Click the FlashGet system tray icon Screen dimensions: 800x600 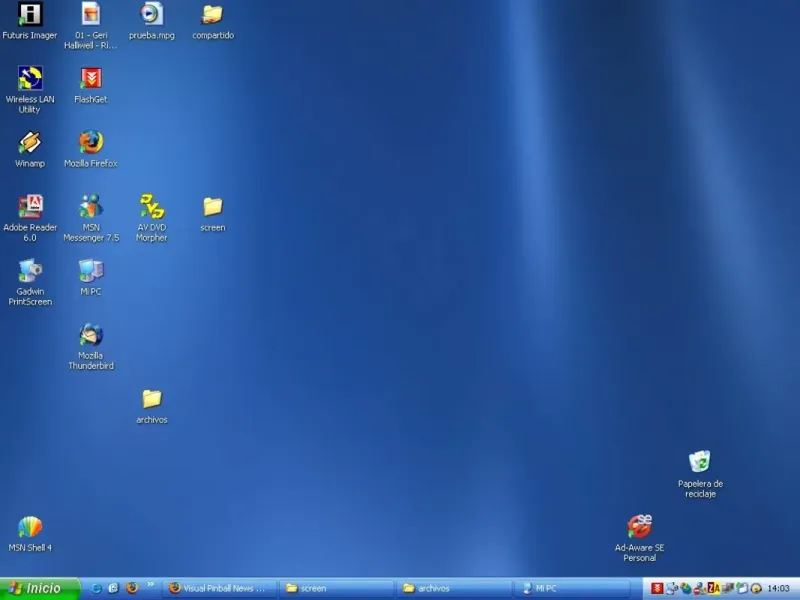pyautogui.click(x=657, y=589)
